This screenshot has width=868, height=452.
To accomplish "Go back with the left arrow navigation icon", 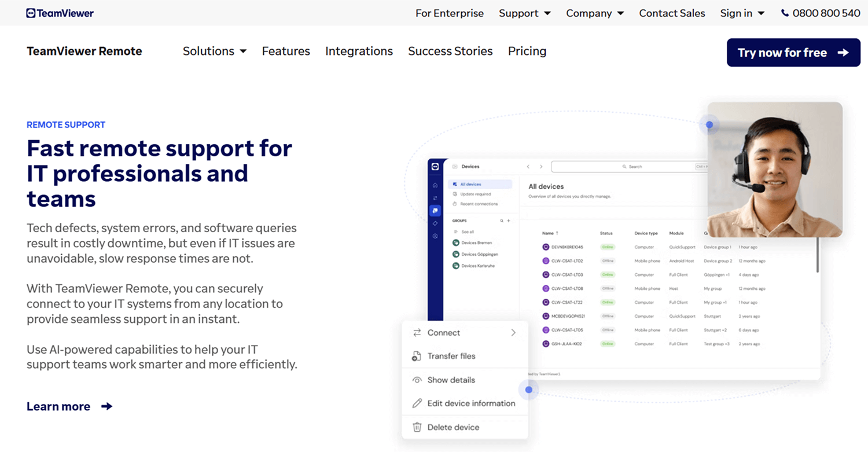I will pyautogui.click(x=528, y=167).
